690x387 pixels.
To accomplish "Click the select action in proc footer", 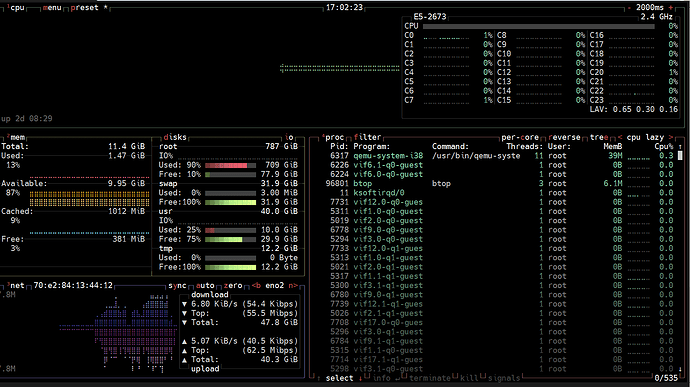I will tap(339, 378).
